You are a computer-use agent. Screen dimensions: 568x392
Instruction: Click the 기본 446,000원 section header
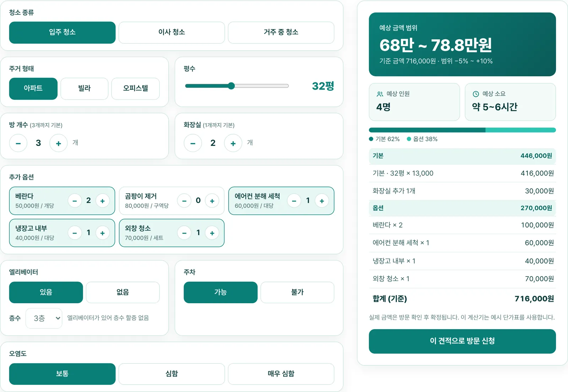click(462, 156)
